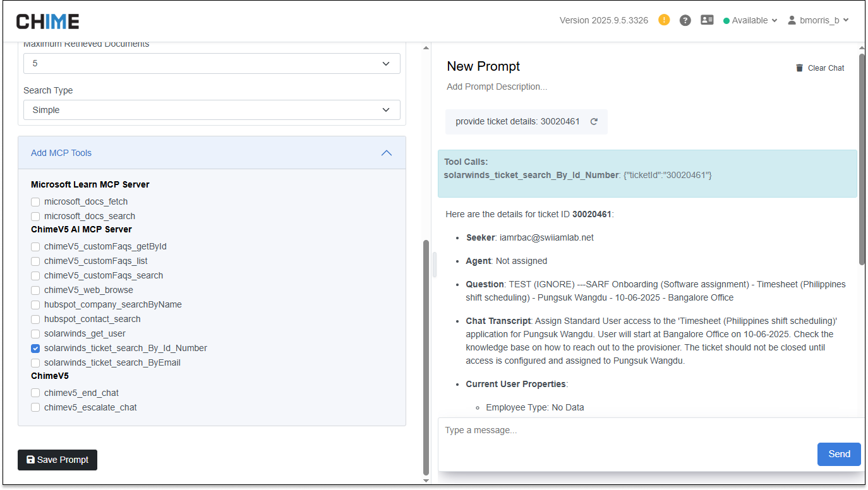868x490 pixels.
Task: Open the yellow warning notification icon
Action: [x=664, y=20]
